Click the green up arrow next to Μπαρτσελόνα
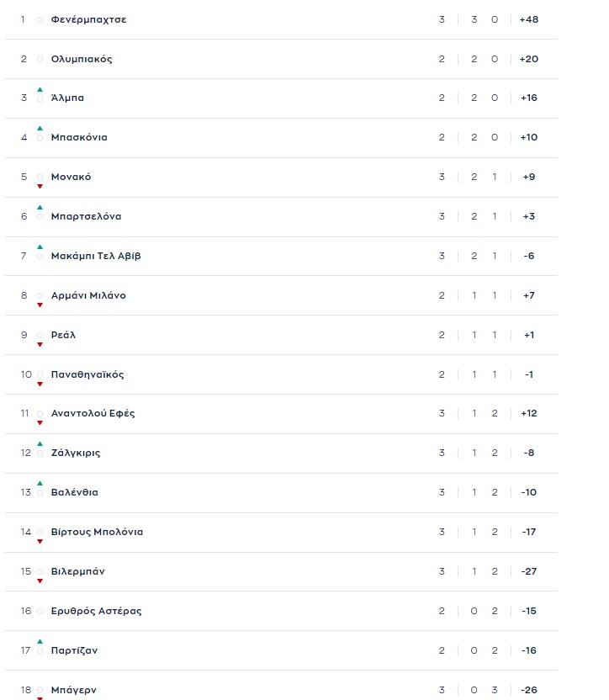Image resolution: width=609 pixels, height=700 pixels. tap(40, 208)
